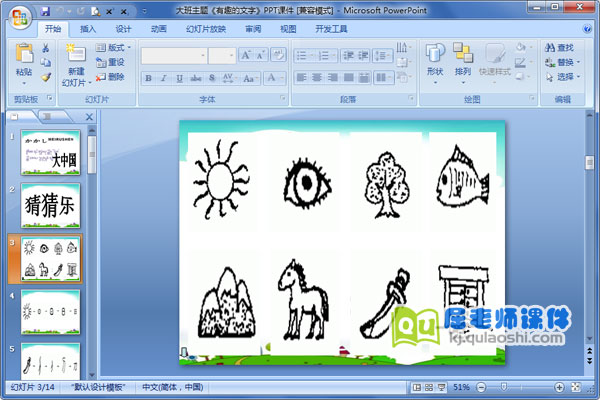
Task: Click the Paste (粘贴) icon
Action: pos(24,58)
